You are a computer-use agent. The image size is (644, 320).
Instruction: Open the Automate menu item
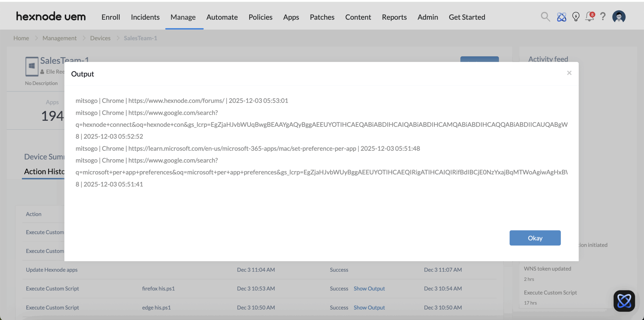(222, 17)
